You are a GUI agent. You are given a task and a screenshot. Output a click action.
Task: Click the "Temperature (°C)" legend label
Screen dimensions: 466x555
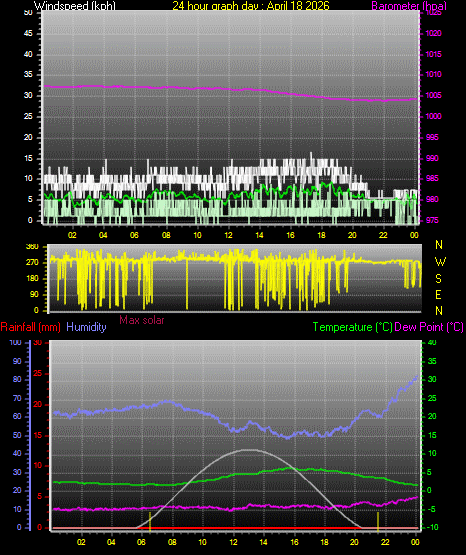pyautogui.click(x=352, y=327)
